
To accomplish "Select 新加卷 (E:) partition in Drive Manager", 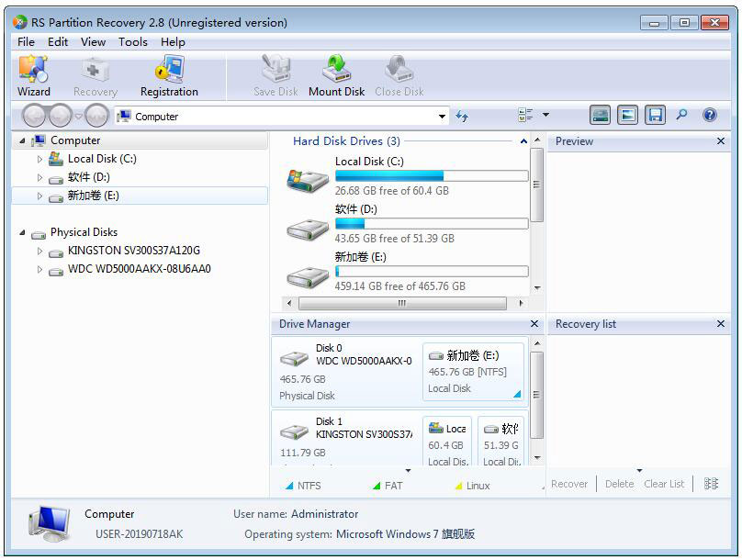I will click(x=474, y=372).
